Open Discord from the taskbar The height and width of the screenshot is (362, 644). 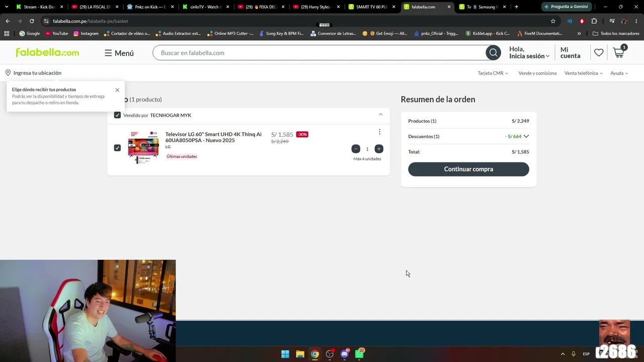coord(345,354)
